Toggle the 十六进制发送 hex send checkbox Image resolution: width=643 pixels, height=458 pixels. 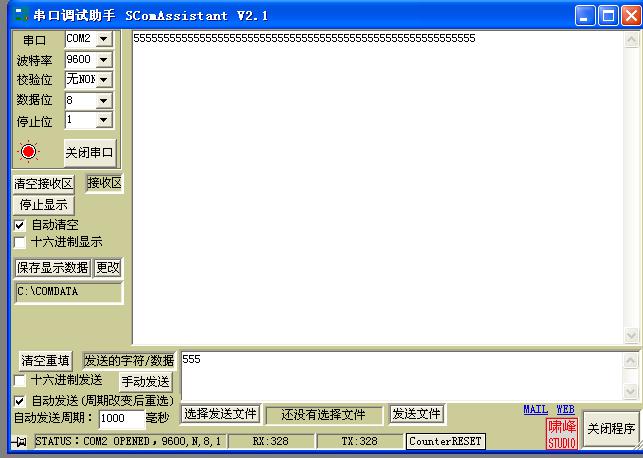tap(20, 381)
